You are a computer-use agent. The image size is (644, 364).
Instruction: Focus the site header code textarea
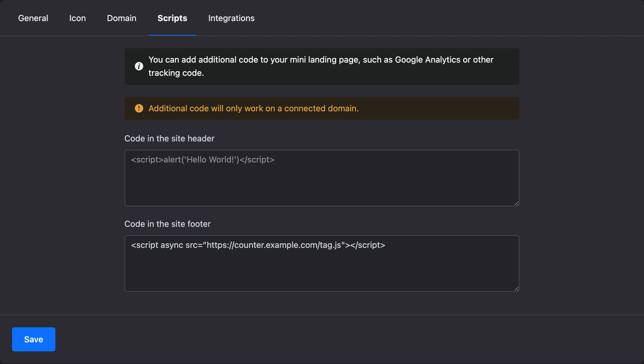(322, 178)
